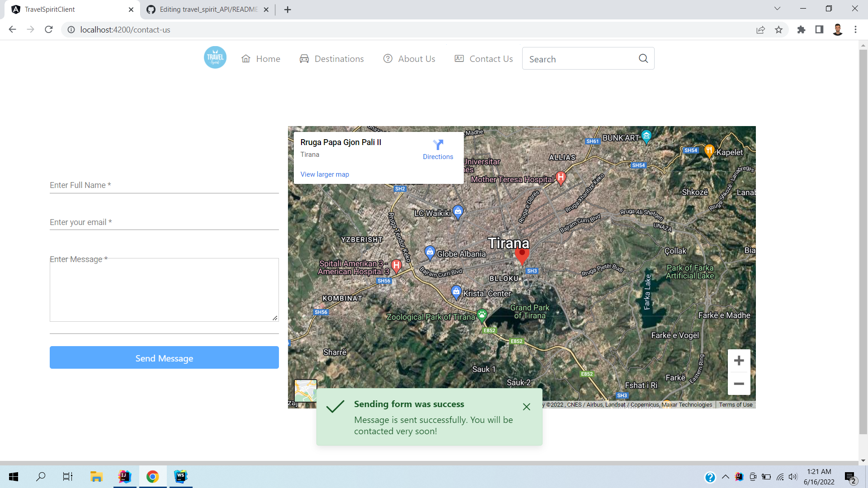Open the Terms of Use link
The height and width of the screenshot is (488, 868).
(736, 405)
